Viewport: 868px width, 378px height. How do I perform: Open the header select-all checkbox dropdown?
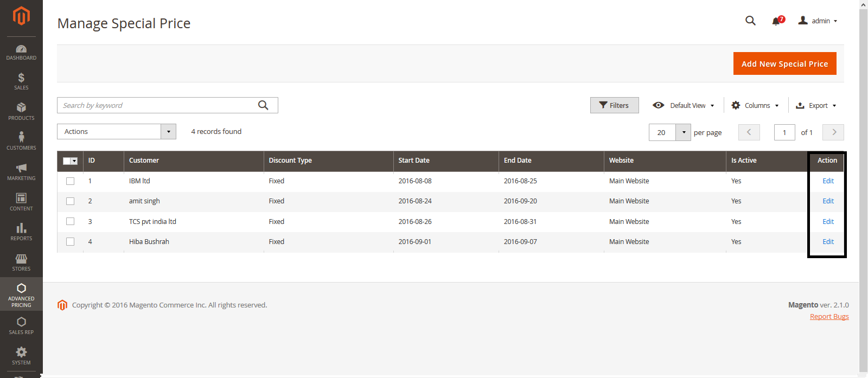(74, 161)
